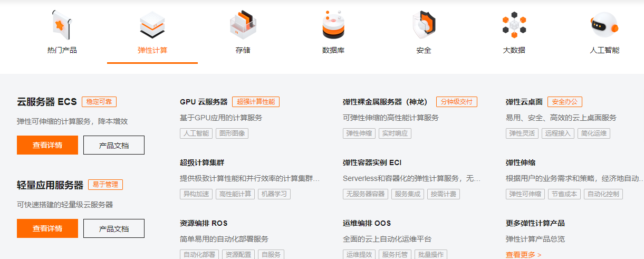Switch to the 热门产品 tab label
This screenshot has height=259, width=644.
[x=62, y=50]
